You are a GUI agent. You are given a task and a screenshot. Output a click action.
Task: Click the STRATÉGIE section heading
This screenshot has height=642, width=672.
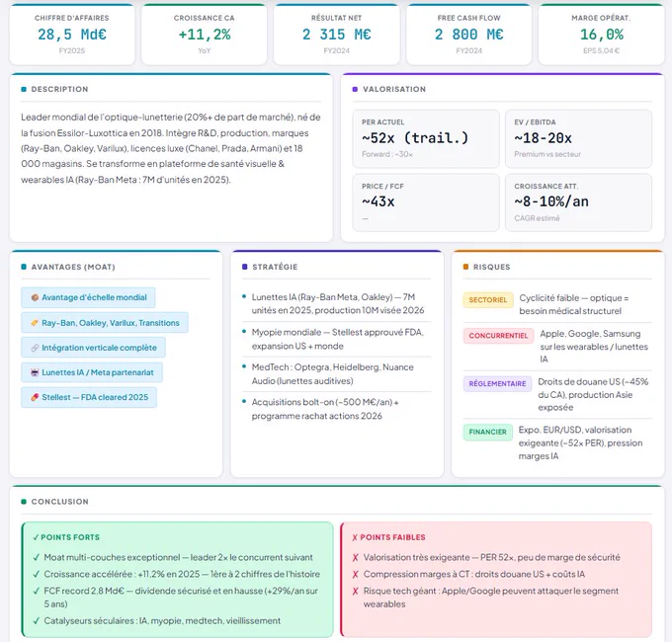point(275,267)
